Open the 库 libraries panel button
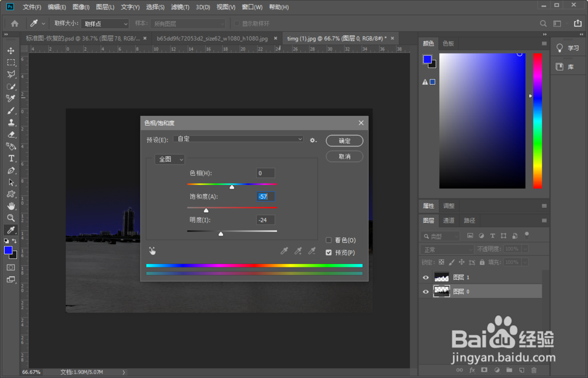Image resolution: width=588 pixels, height=378 pixels. (569, 67)
